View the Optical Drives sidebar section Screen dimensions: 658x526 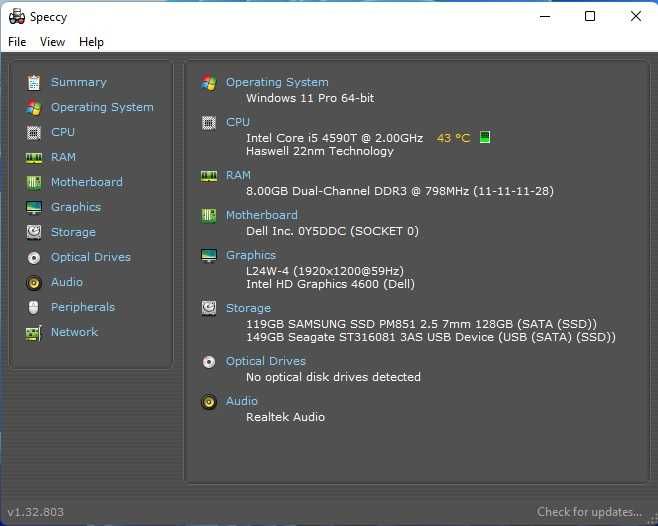coord(91,257)
